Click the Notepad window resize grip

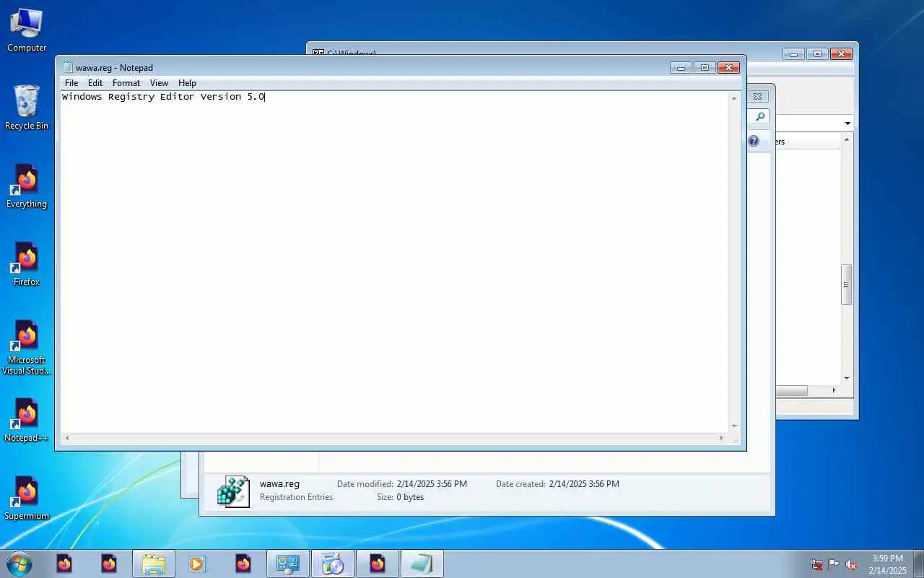coord(735,438)
